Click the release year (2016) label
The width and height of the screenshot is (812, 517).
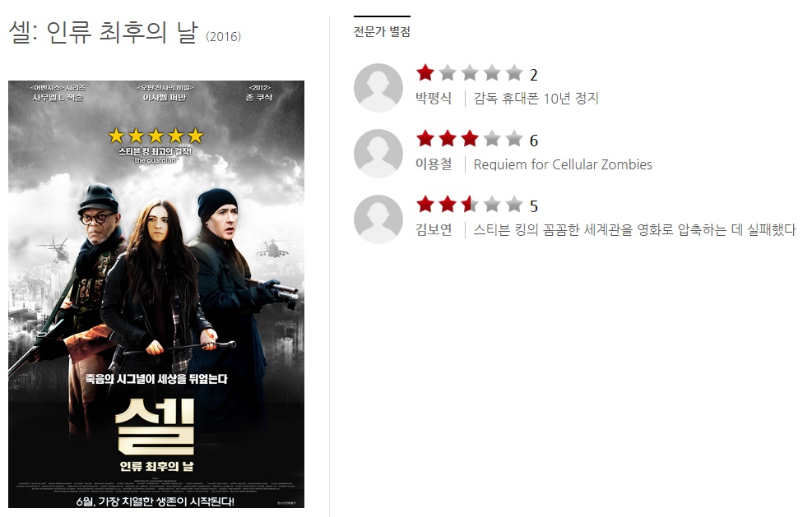click(x=223, y=36)
